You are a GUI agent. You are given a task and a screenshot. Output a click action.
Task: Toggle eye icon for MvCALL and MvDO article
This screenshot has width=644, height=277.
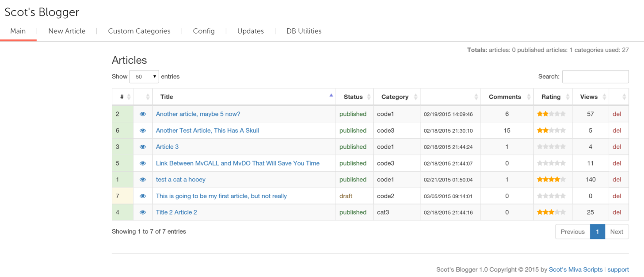(x=143, y=163)
